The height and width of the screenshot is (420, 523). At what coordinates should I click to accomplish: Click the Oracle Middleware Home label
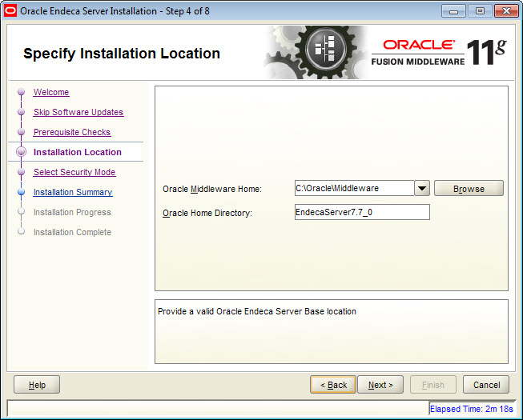212,189
